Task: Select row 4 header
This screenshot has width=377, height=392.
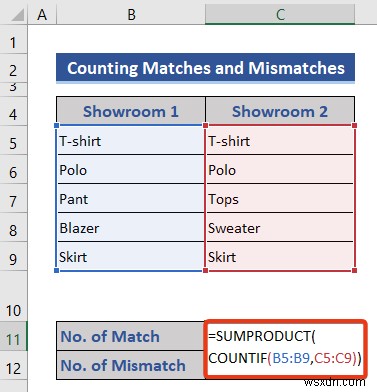Action: pyautogui.click(x=13, y=111)
